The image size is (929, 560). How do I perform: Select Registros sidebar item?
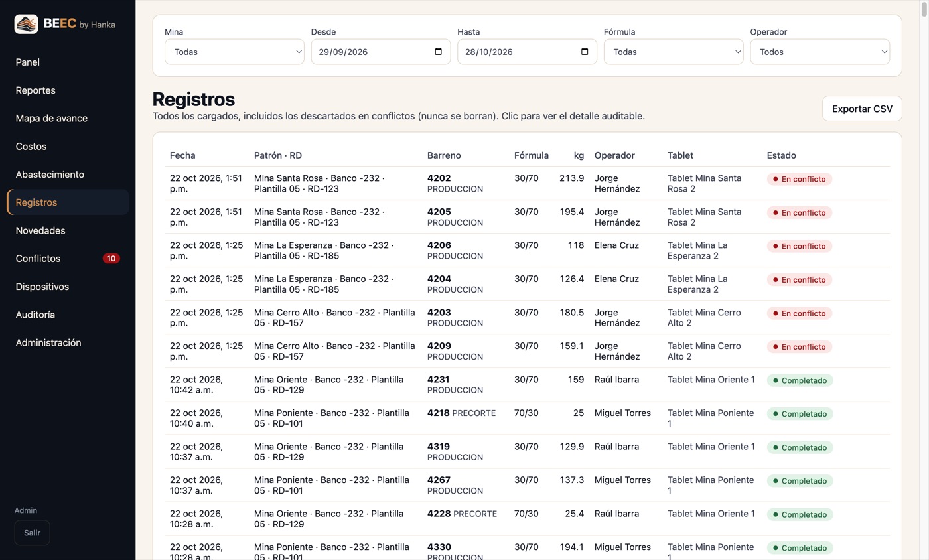click(68, 202)
